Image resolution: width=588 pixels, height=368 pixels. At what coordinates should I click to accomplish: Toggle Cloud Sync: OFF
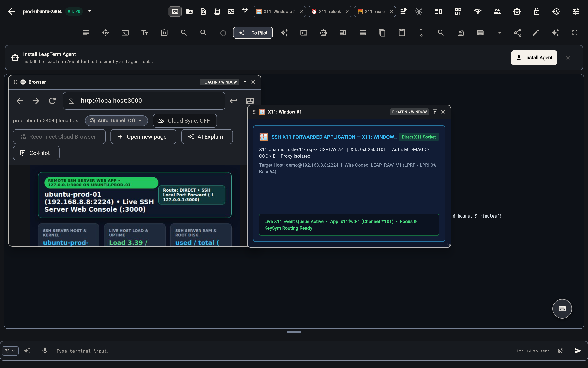coord(185,120)
